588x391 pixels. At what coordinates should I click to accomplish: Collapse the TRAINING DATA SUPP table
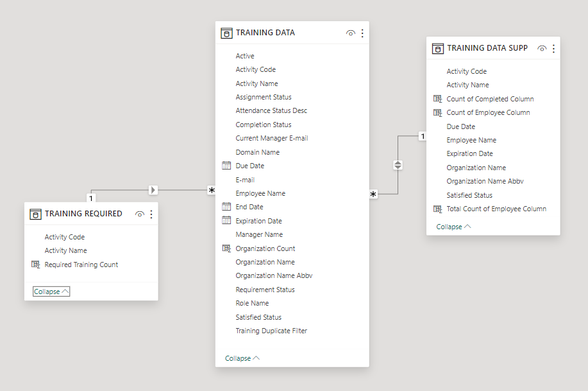click(x=453, y=227)
